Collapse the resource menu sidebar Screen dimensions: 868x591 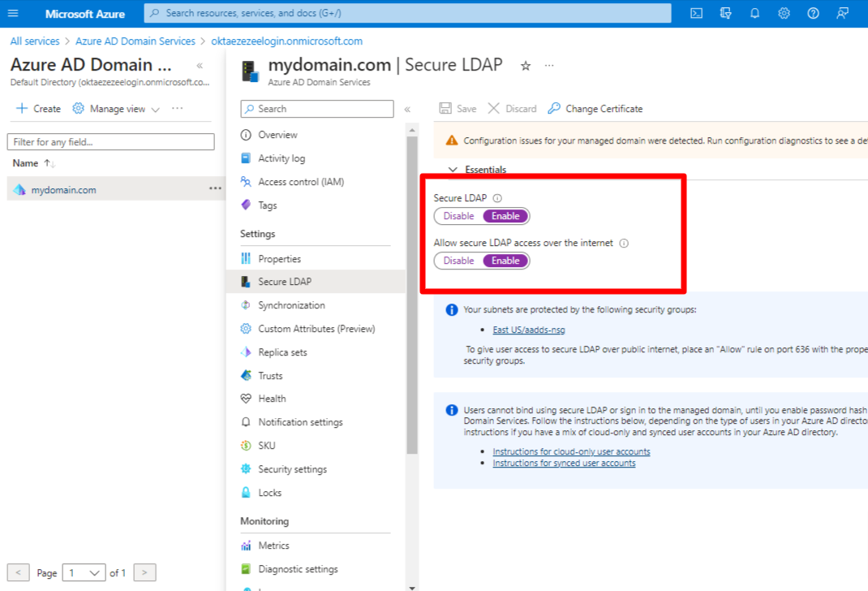point(407,109)
